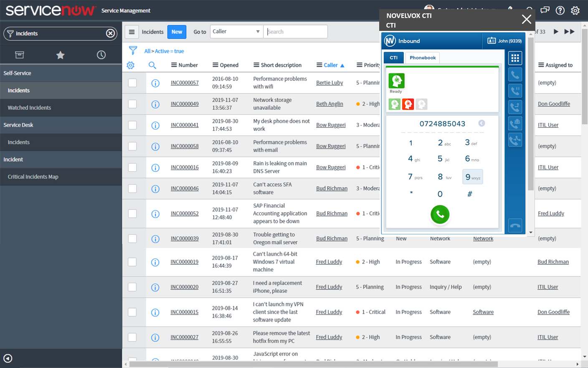Set agent status to Ready

click(x=394, y=104)
